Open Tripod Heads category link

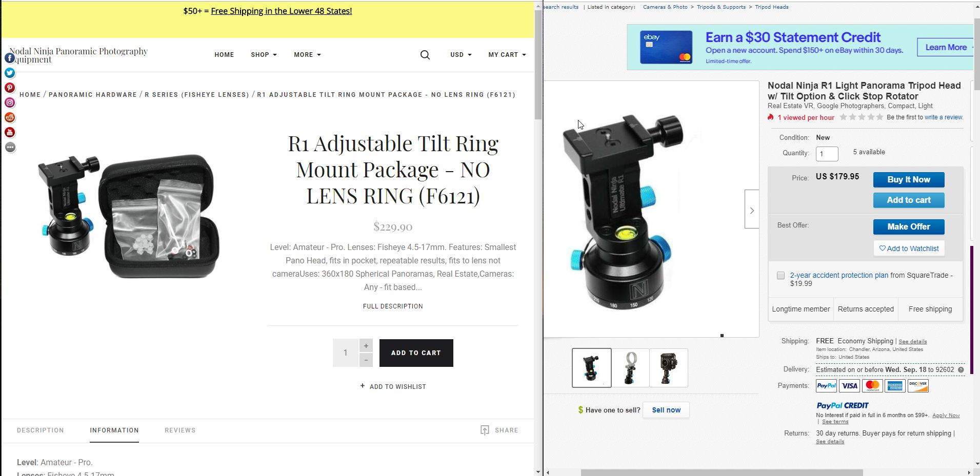(772, 7)
